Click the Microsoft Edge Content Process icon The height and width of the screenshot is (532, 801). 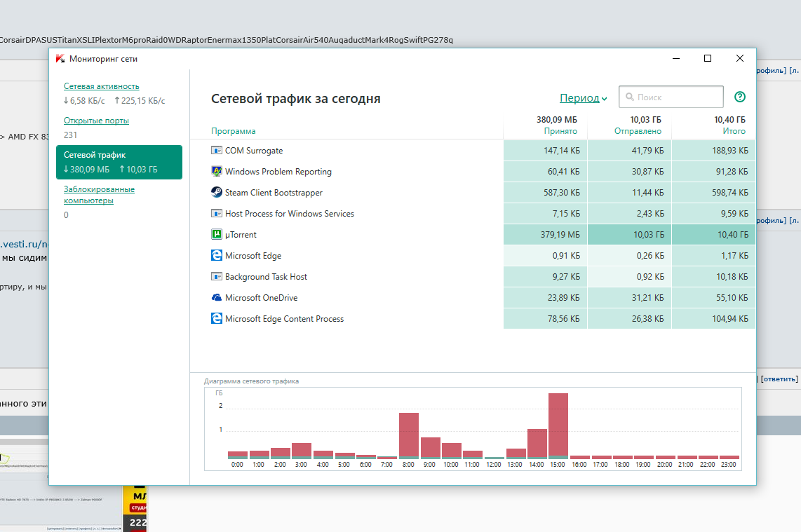pos(217,319)
